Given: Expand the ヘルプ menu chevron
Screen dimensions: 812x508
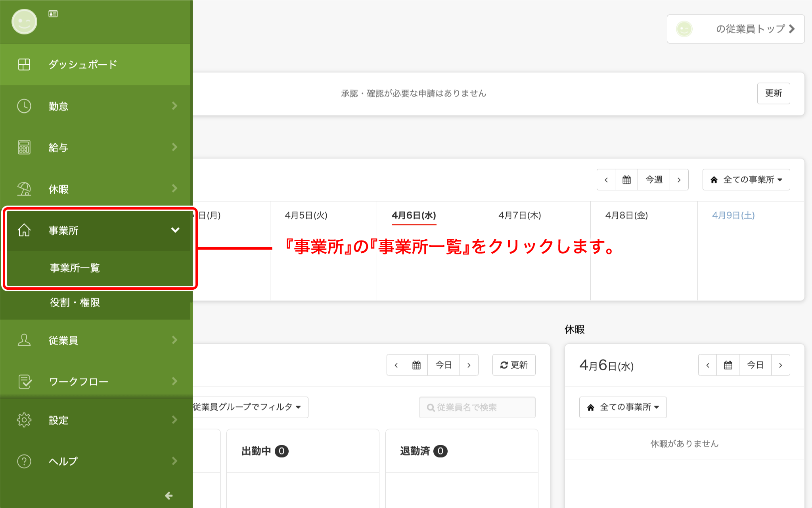Looking at the screenshot, I should point(175,461).
